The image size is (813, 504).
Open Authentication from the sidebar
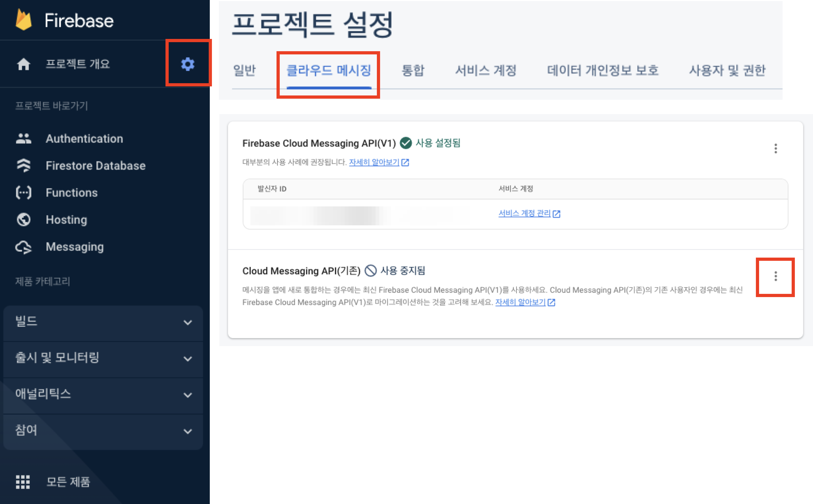(x=84, y=138)
